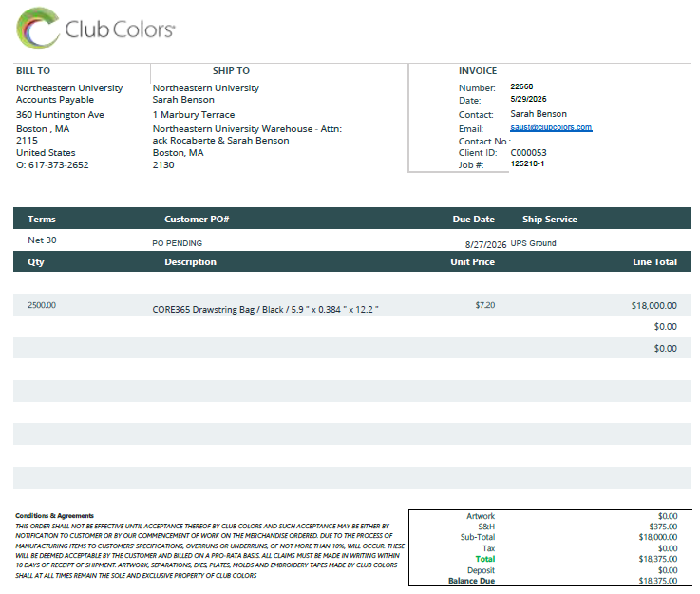Select the $18,000.00 line total
The width and height of the screenshot is (700, 594).
(x=654, y=306)
